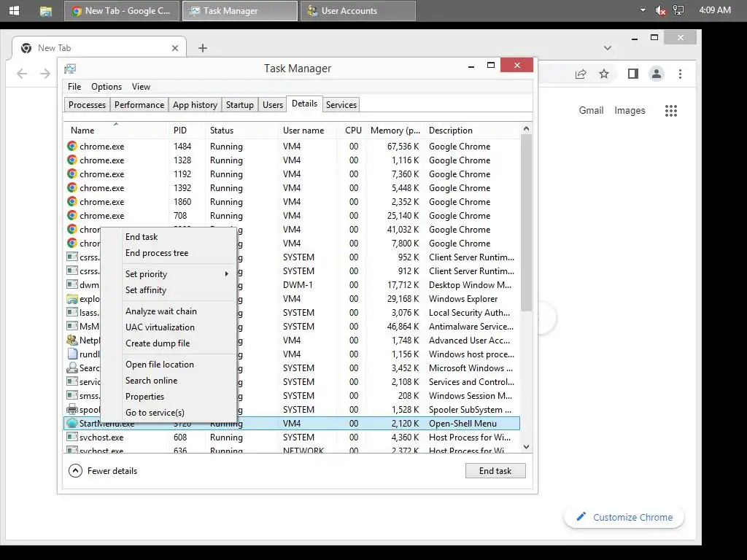Click the chrome.exe icon for PID 1484
This screenshot has height=560, width=747.
pos(72,146)
